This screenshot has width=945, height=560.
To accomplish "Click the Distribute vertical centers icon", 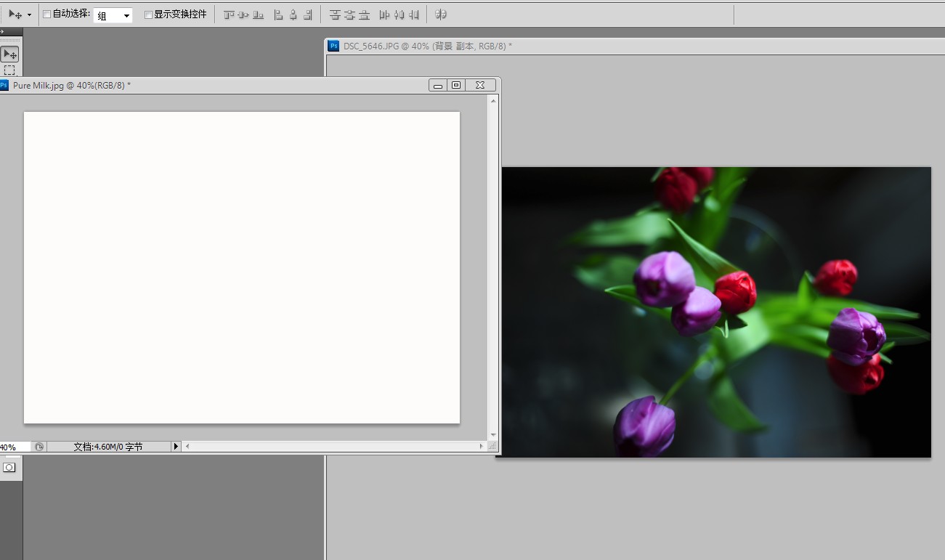I will click(349, 15).
